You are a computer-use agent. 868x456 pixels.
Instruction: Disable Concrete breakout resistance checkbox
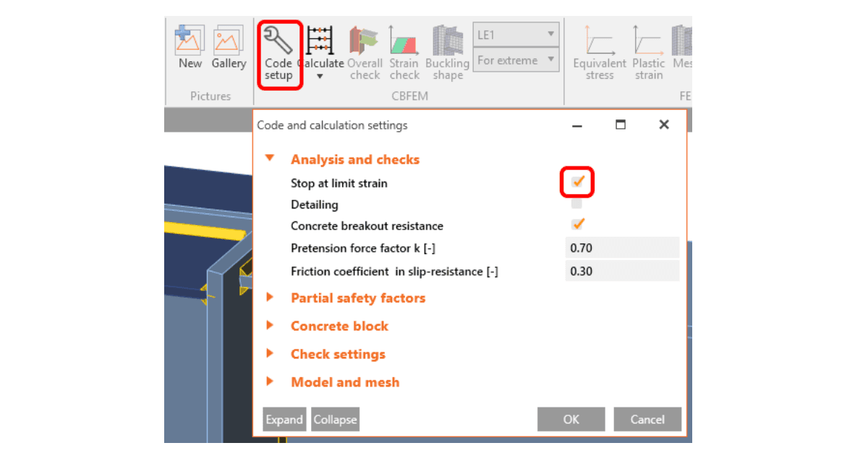coord(577,224)
